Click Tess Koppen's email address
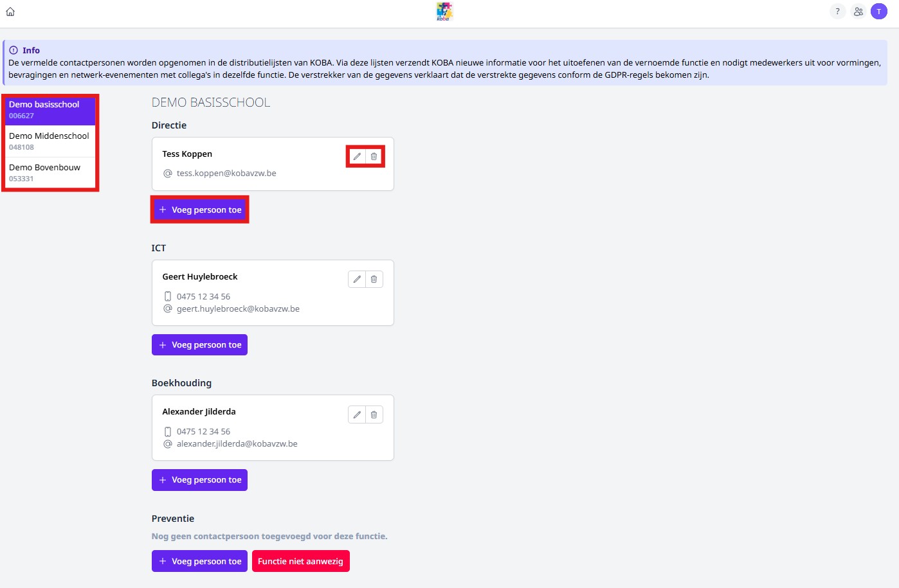 [226, 174]
